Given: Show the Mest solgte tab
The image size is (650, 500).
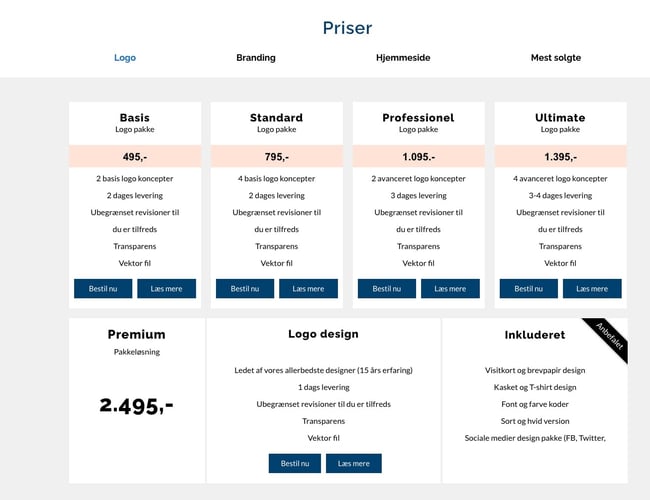Looking at the screenshot, I should click(x=555, y=58).
